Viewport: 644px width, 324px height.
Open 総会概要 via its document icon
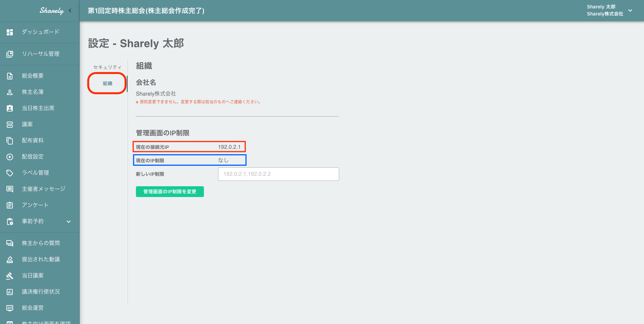[9, 75]
